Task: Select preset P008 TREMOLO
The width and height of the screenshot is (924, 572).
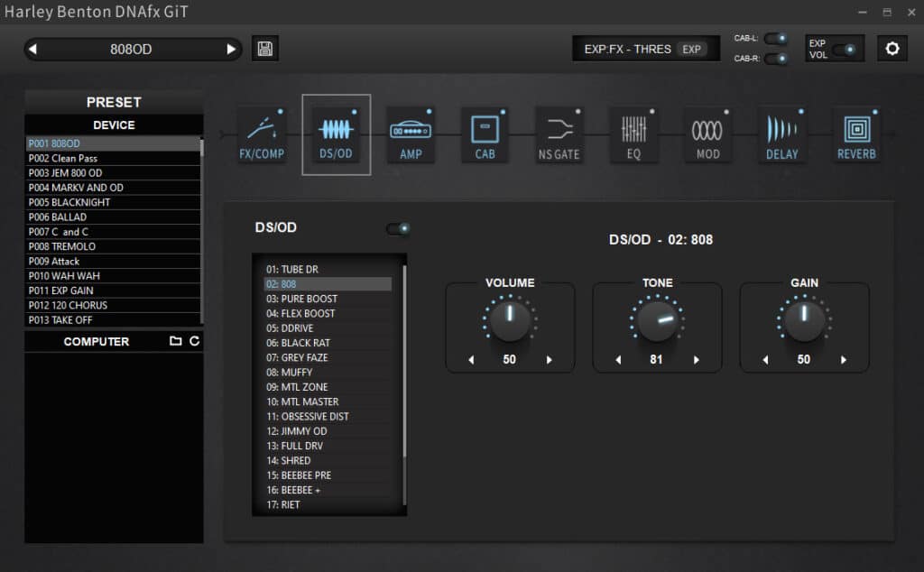Action: (x=113, y=247)
